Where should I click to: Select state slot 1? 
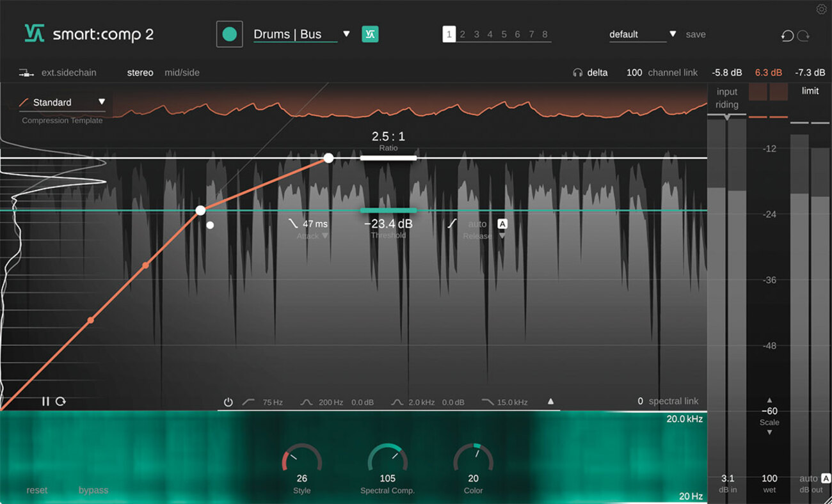[449, 35]
